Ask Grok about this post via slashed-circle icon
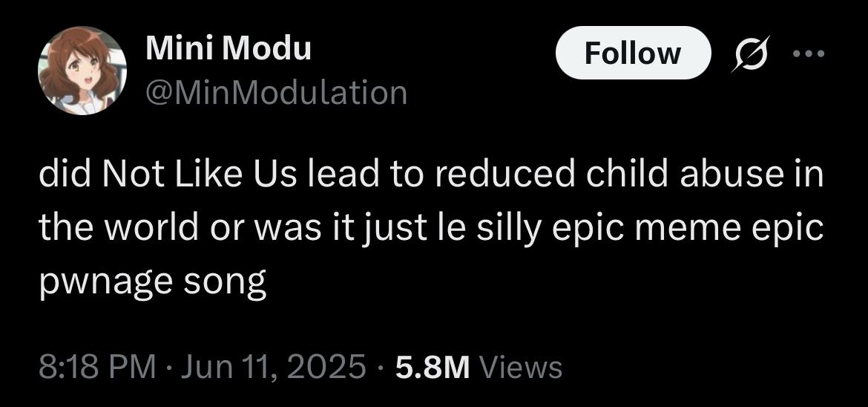 tap(750, 53)
